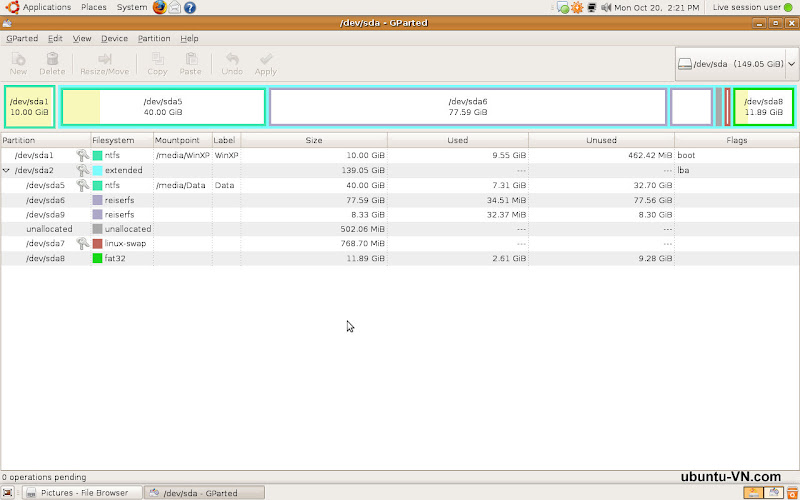Click the network monitor icon in panel
Viewport: 800px width, 500px height.
coord(592,8)
